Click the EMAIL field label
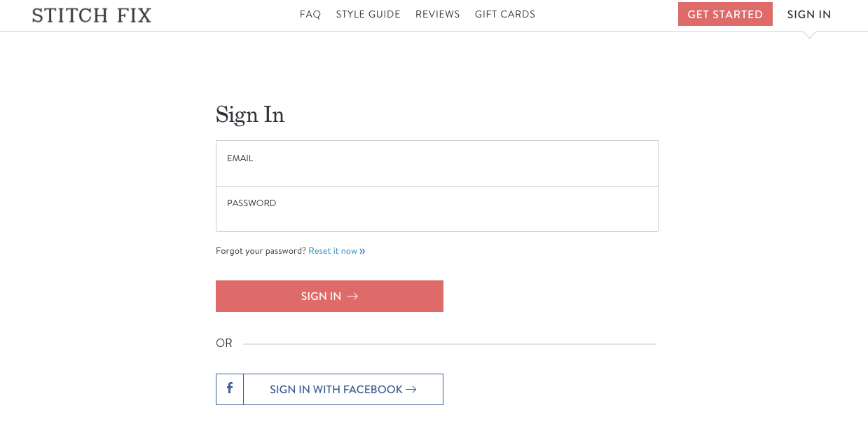The image size is (868, 443). [x=240, y=158]
